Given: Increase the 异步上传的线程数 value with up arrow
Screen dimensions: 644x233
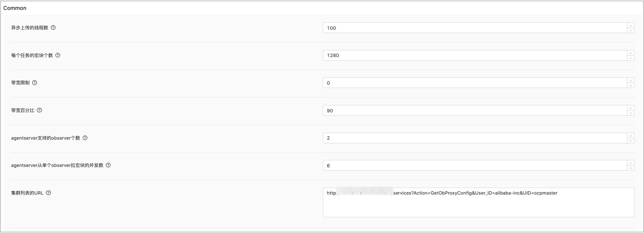Looking at the screenshot, I should tap(630, 25).
